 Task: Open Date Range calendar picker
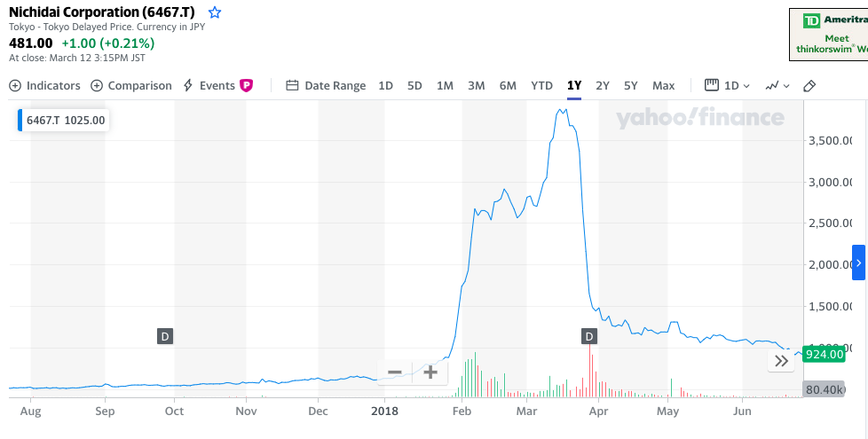coord(326,86)
